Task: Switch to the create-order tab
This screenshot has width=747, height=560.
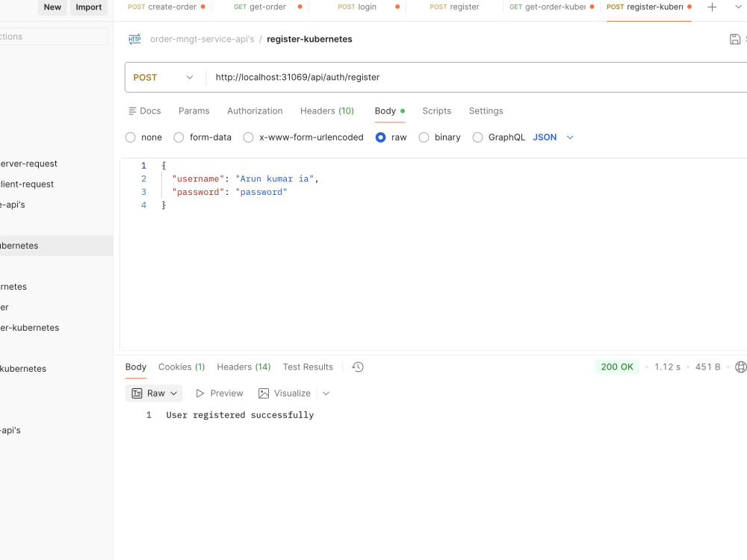Action: [167, 7]
